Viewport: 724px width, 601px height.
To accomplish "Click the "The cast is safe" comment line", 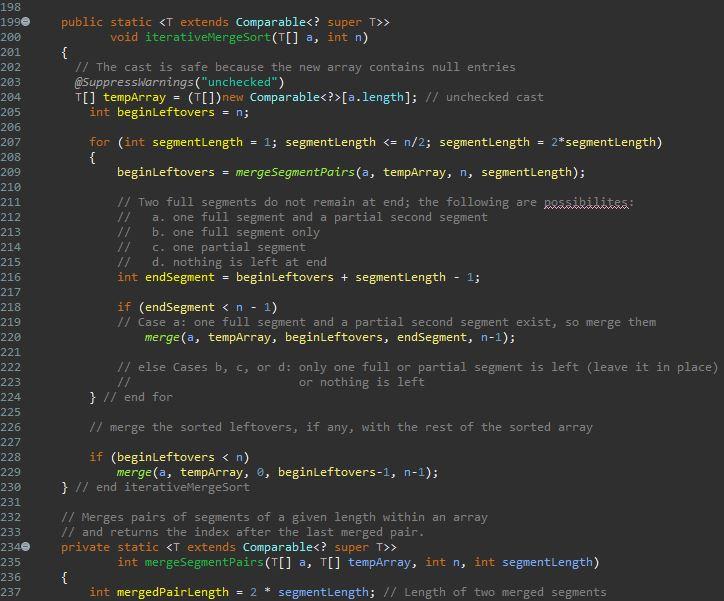I will [x=295, y=67].
